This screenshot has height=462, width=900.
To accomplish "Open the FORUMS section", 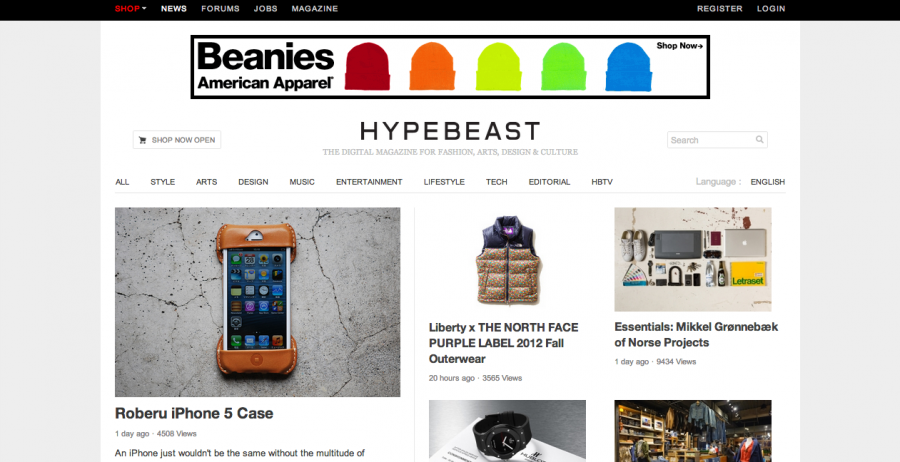I will pos(220,9).
